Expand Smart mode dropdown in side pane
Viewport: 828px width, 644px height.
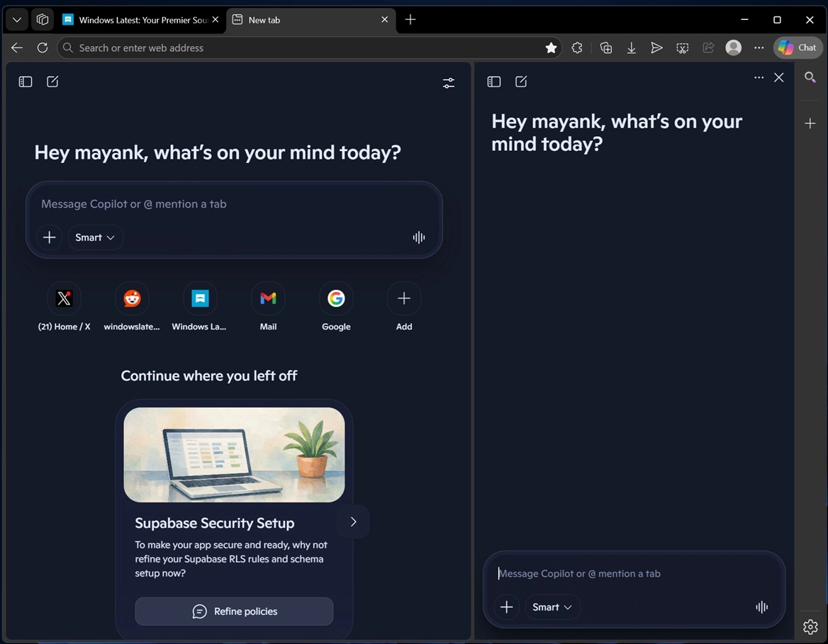[x=552, y=607]
